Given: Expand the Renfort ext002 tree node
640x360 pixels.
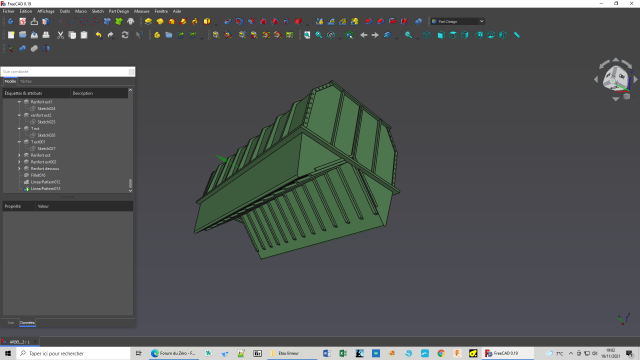Looking at the screenshot, I should 19,162.
